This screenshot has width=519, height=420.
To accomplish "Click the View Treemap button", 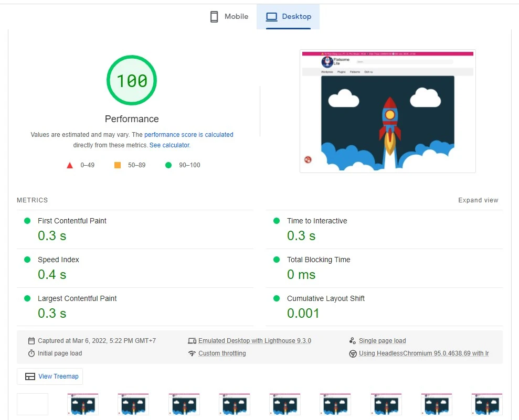I will click(x=50, y=376).
